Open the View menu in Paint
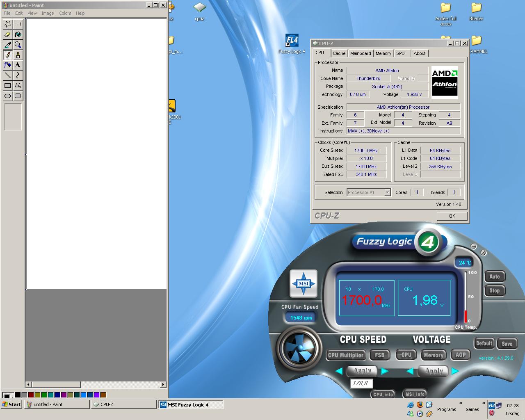The height and width of the screenshot is (420, 525). pyautogui.click(x=32, y=13)
